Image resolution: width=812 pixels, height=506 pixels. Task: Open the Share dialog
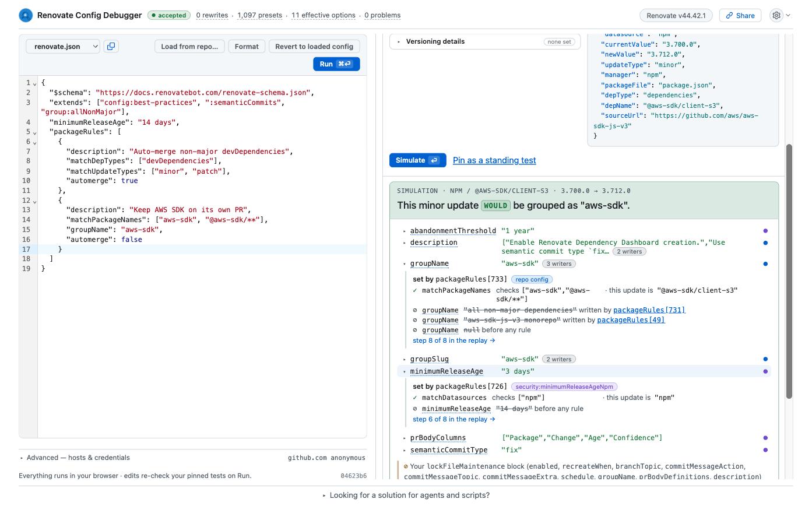(740, 16)
